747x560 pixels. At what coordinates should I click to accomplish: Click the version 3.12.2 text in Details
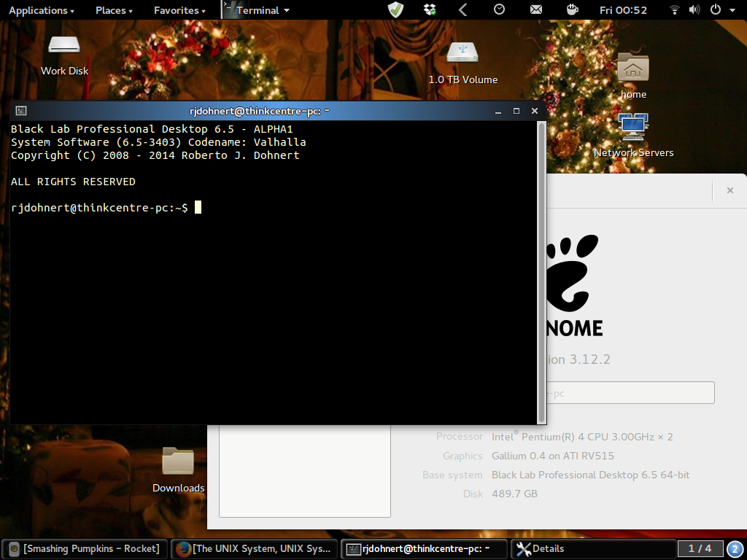pos(578,359)
